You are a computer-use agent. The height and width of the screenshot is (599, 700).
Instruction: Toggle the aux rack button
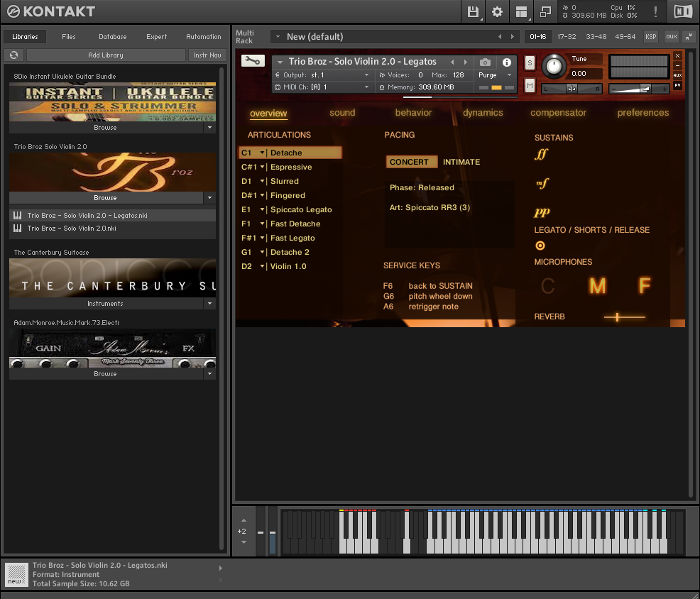click(x=672, y=37)
